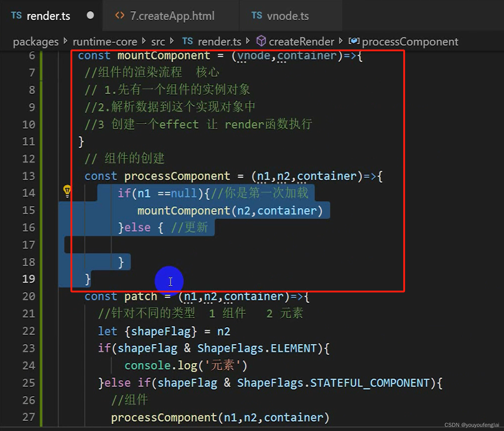This screenshot has width=504, height=431.
Task: Click the TS icon on vnode.ts tab
Action: point(257,16)
